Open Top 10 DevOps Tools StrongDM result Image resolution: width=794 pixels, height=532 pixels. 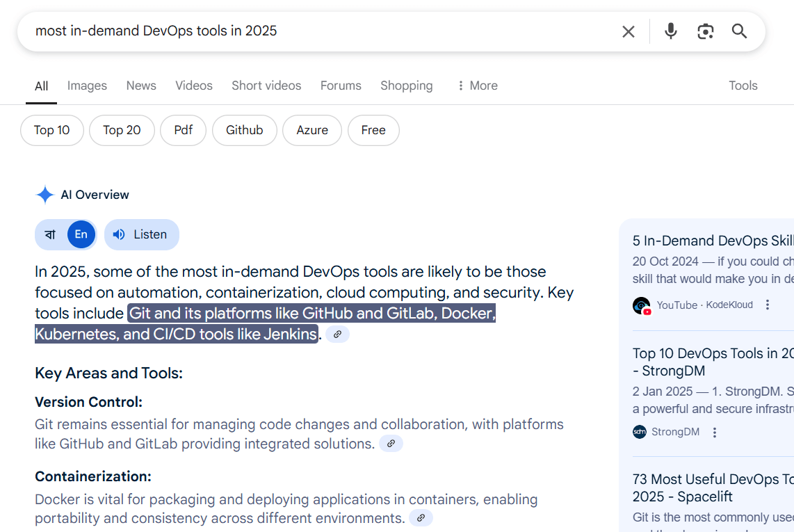point(713,362)
